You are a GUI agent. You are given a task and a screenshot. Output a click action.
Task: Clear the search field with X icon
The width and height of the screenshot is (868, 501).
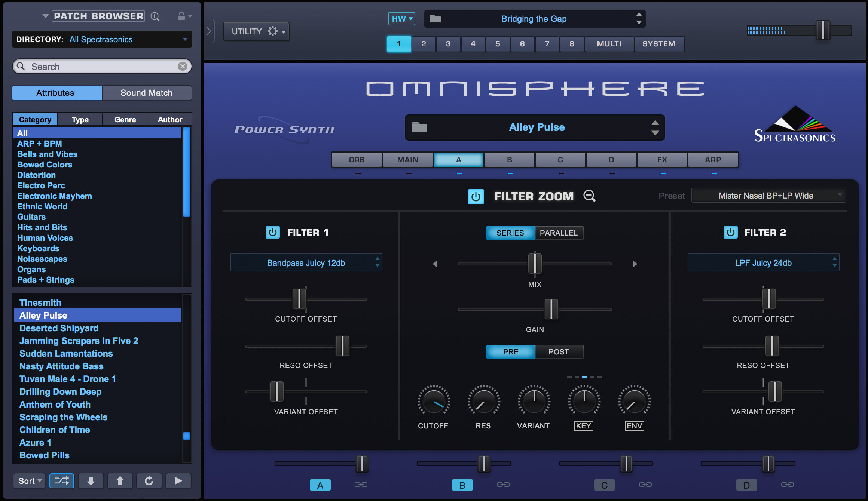183,66
